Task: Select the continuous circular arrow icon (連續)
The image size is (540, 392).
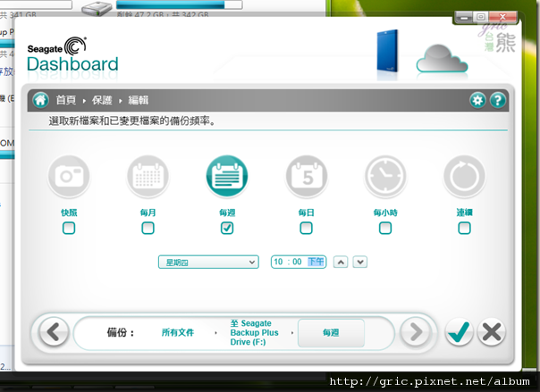Action: (x=464, y=176)
